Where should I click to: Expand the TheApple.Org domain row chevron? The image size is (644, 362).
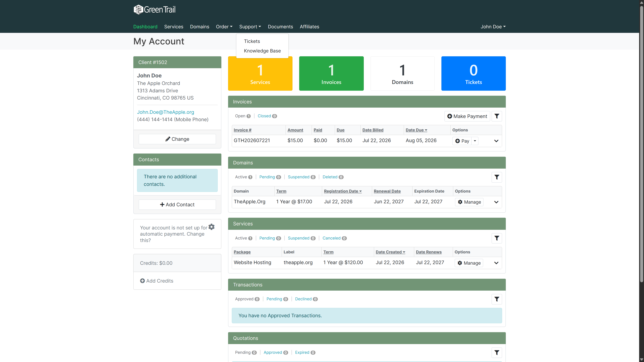point(496,202)
